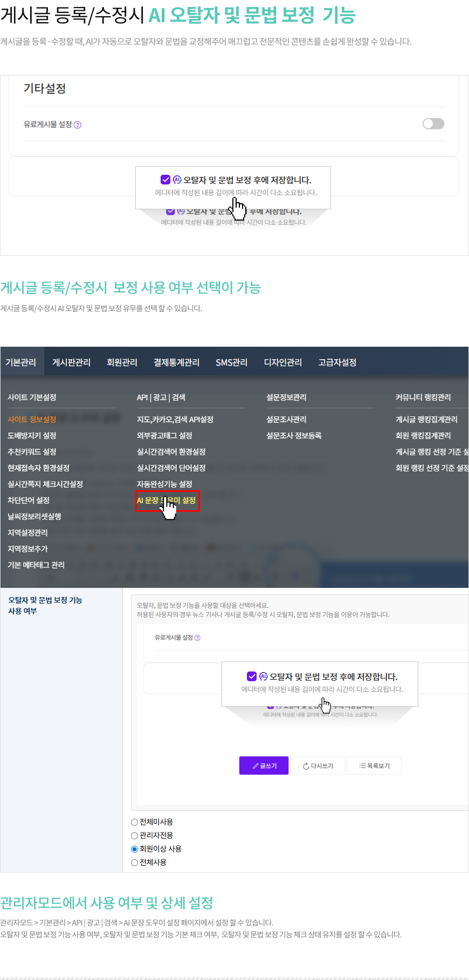Open the 기본관리 menu tab
469x980 pixels.
(x=21, y=362)
